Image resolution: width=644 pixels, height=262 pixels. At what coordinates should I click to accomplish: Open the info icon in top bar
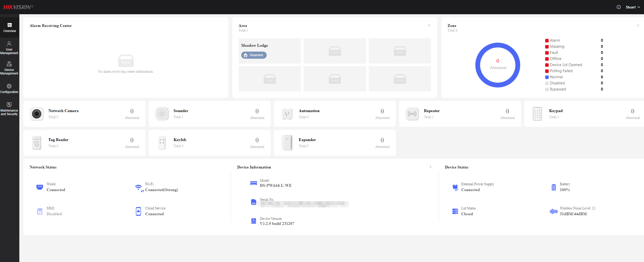point(619,7)
